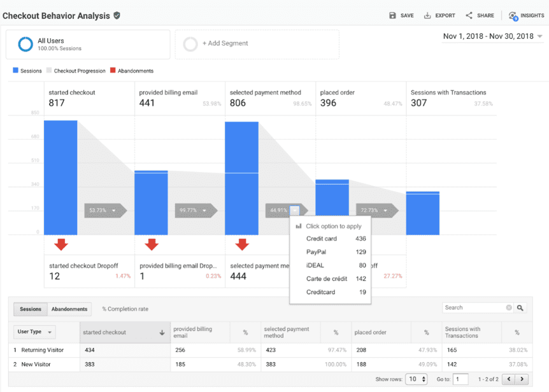Click the search magnifier in the table toolbar
The height and width of the screenshot is (392, 549).
(x=521, y=307)
